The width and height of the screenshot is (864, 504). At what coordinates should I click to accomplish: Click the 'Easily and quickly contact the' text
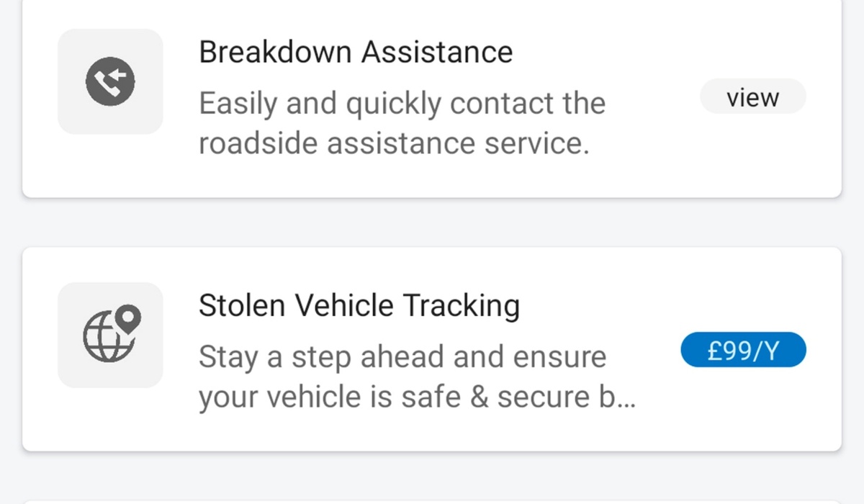pyautogui.click(x=402, y=104)
